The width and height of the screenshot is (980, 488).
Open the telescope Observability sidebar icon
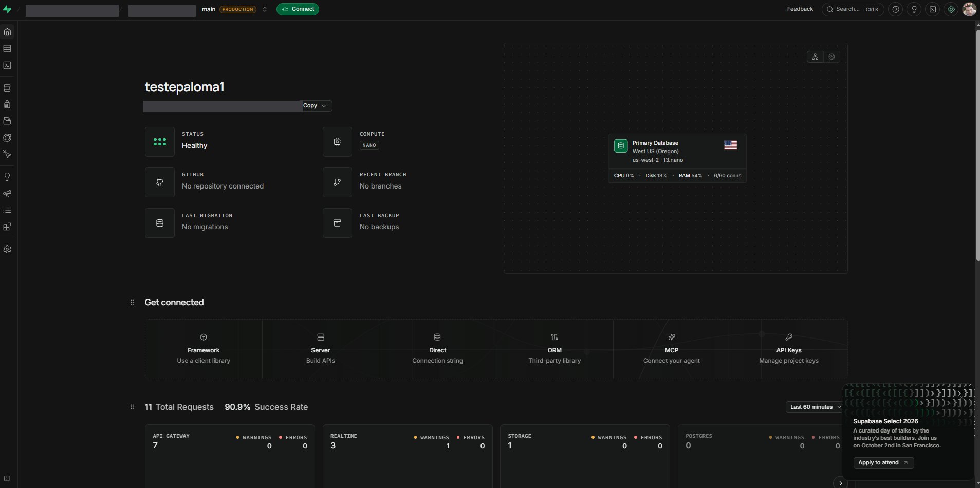coord(7,194)
